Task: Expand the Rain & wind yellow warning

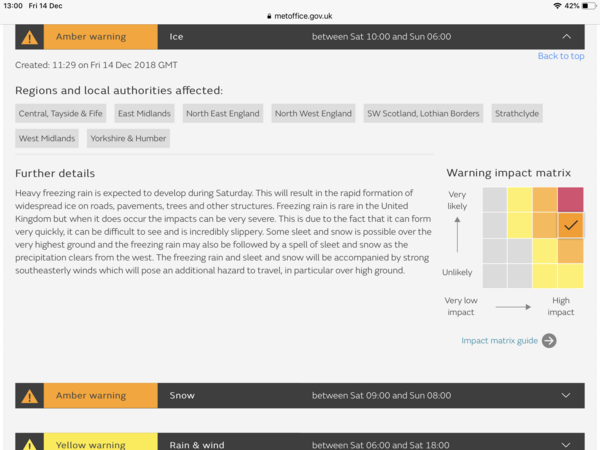Action: 566,445
